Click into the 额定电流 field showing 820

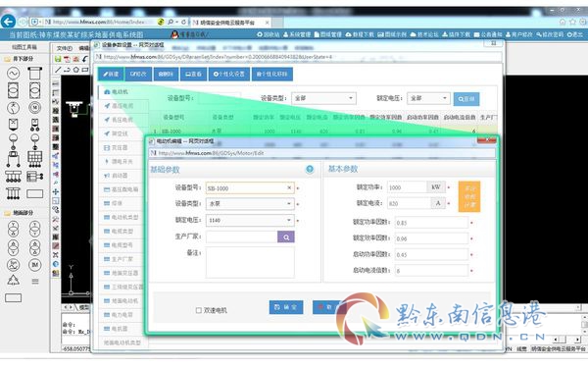pos(409,203)
